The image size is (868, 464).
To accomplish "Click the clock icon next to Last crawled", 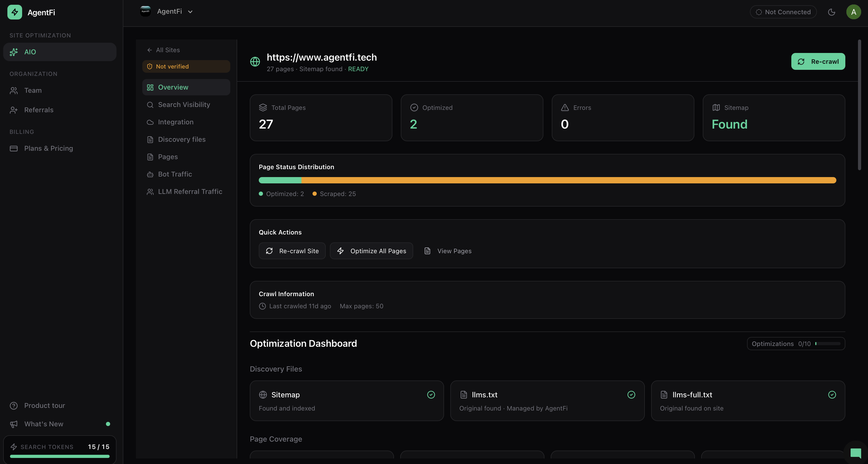I will tap(262, 306).
